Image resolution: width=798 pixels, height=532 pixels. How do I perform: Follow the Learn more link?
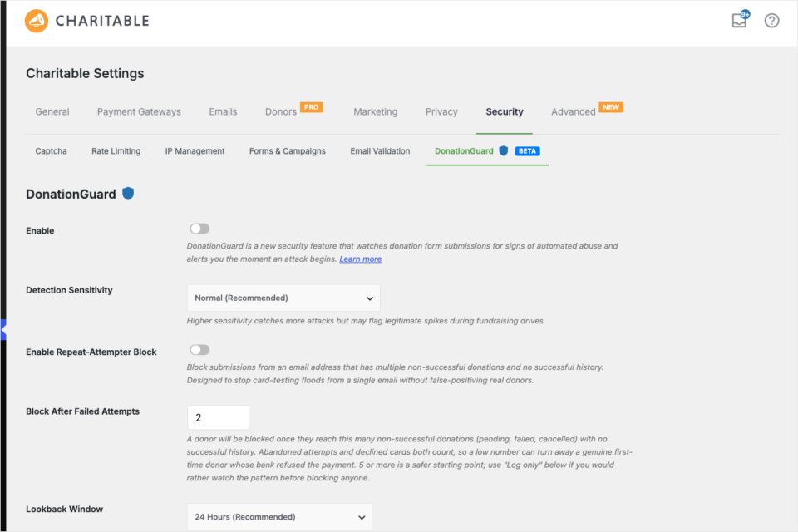click(x=360, y=259)
